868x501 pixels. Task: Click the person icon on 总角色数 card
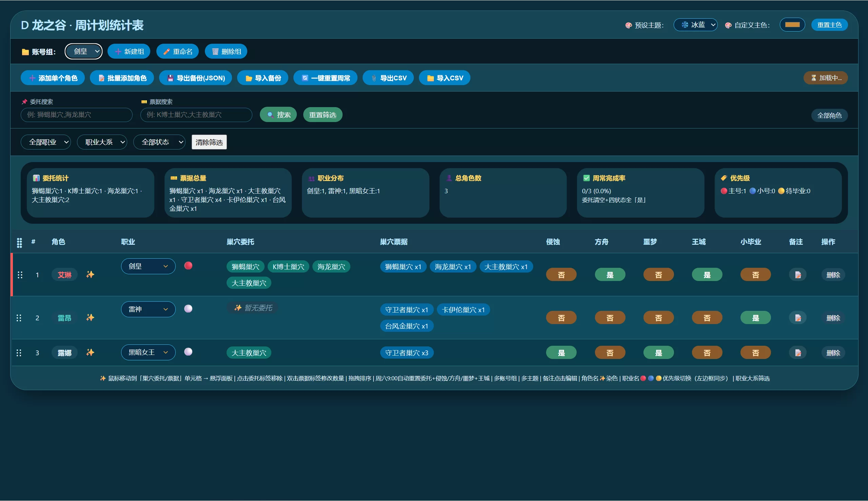tap(449, 178)
